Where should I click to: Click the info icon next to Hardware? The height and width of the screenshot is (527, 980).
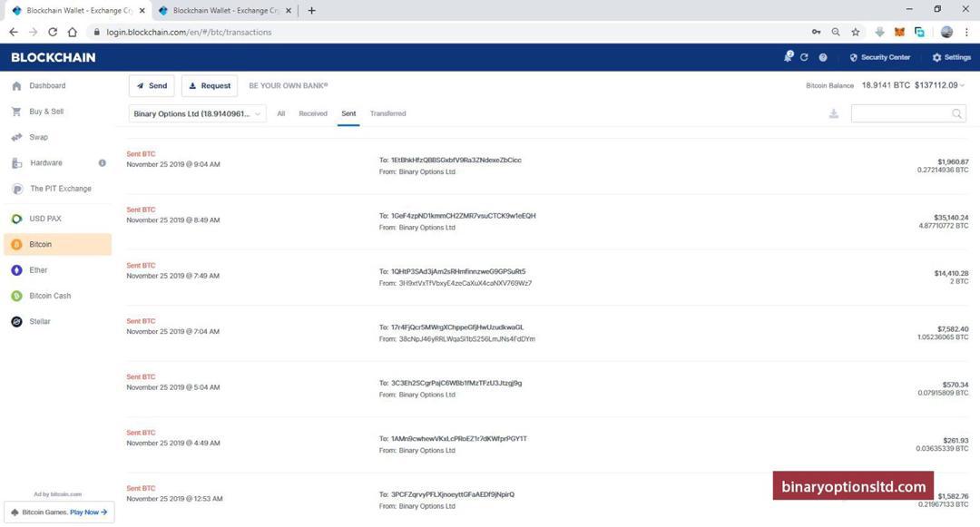click(x=102, y=163)
